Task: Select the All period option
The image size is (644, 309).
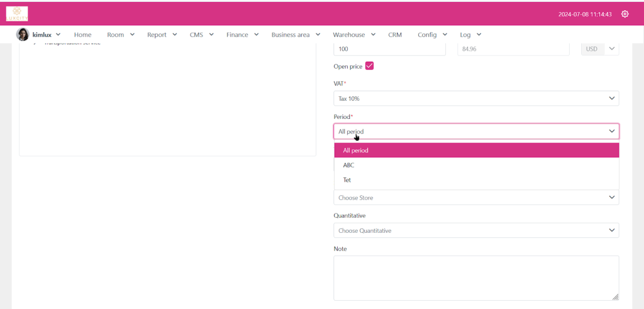Action: [x=356, y=150]
